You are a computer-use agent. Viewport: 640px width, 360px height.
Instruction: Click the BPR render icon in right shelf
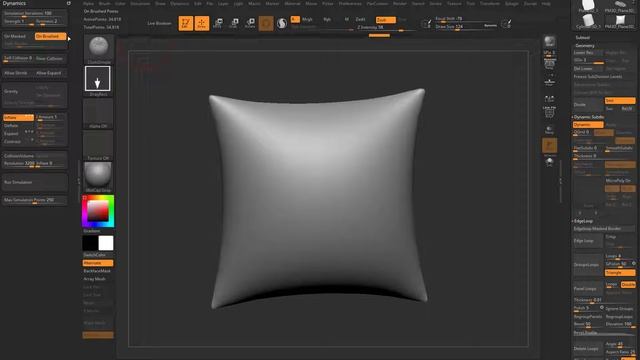tap(549, 42)
